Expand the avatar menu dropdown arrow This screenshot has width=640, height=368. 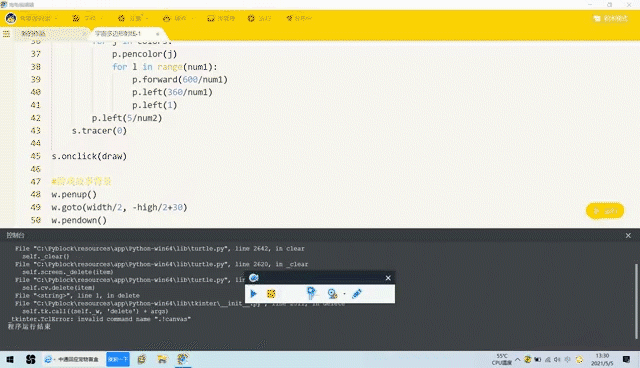point(56,18)
